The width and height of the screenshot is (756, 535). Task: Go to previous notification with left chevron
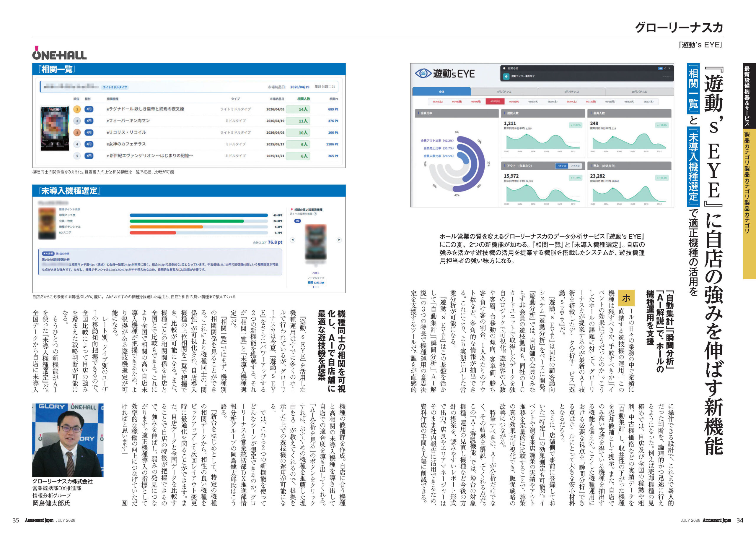(x=665, y=68)
